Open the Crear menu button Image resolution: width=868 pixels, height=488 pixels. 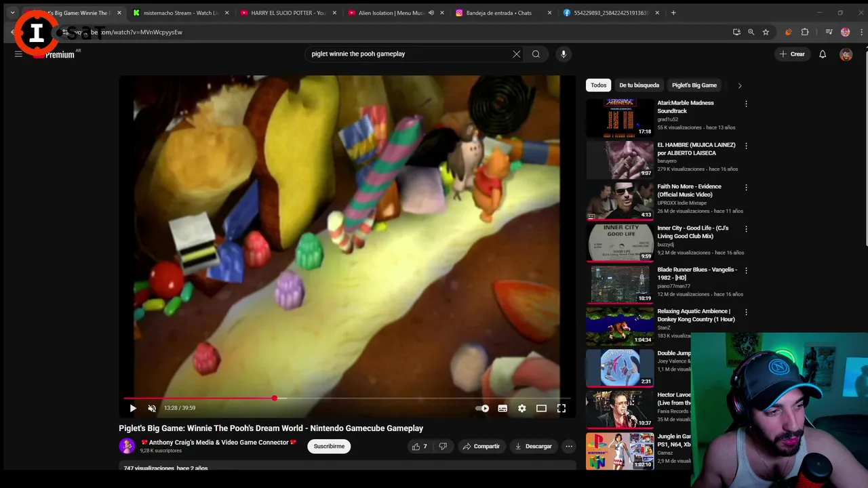792,54
